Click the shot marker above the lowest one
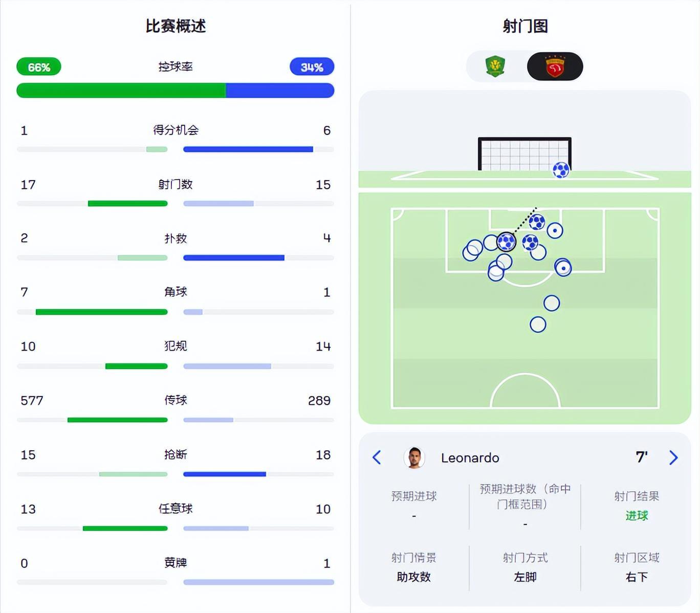The height and width of the screenshot is (613, 700). point(552,303)
